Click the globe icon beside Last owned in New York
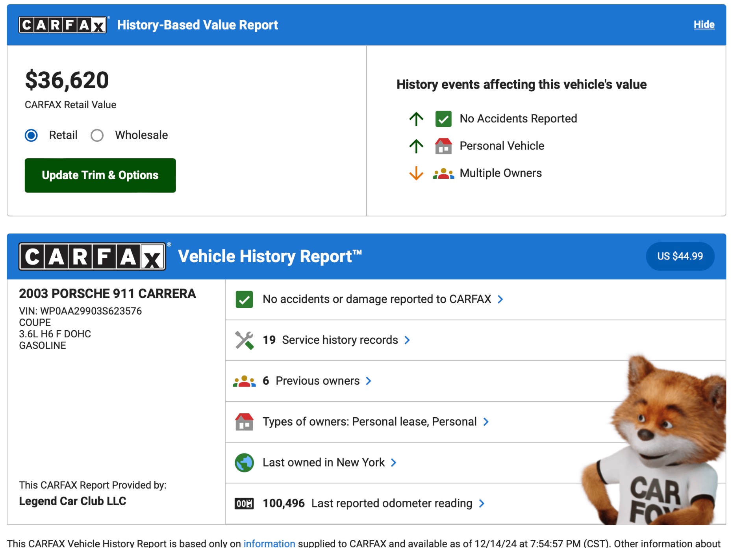This screenshot has height=548, width=756. tap(244, 463)
